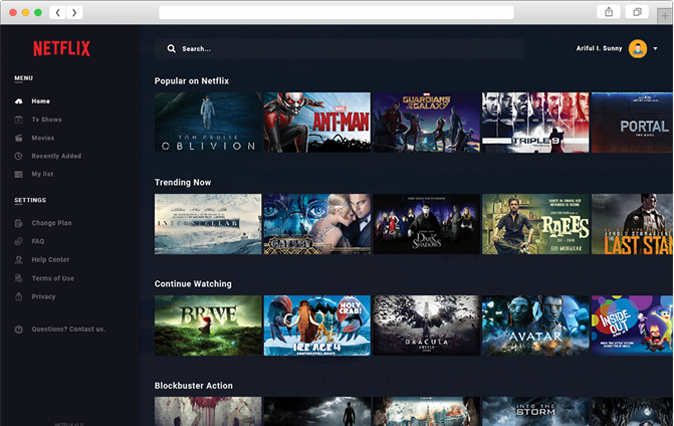The width and height of the screenshot is (674, 426).
Task: Click the Recently Added clock icon
Action: pos(18,156)
